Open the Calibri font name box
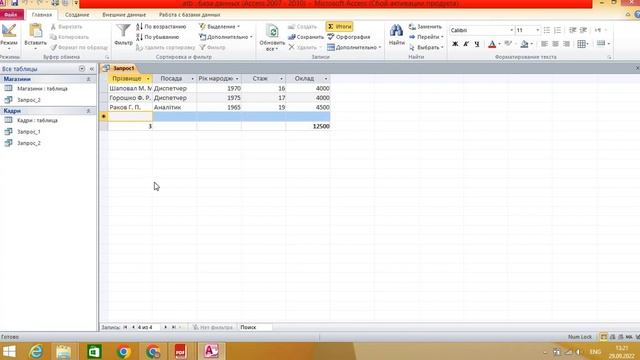The width and height of the screenshot is (640, 360). [x=481, y=30]
